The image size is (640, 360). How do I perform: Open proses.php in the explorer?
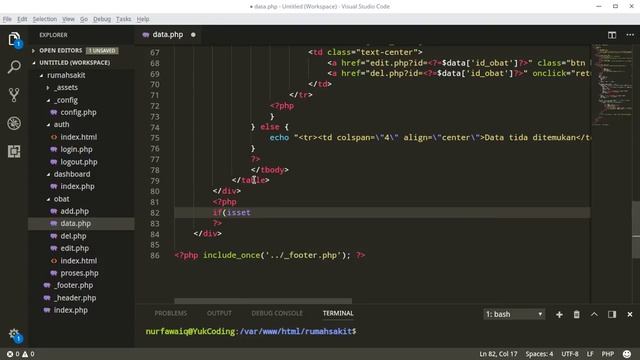tap(79, 273)
